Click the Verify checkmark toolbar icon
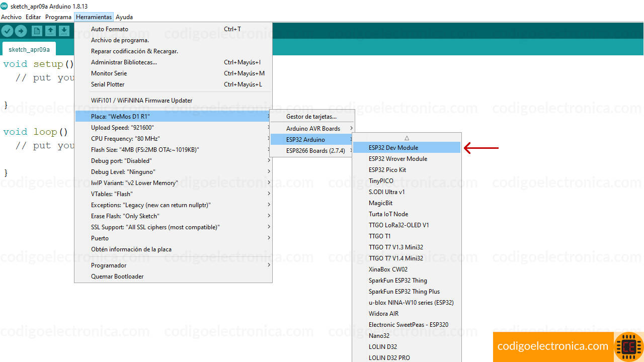Viewport: 644px width, 362px height. point(7,31)
